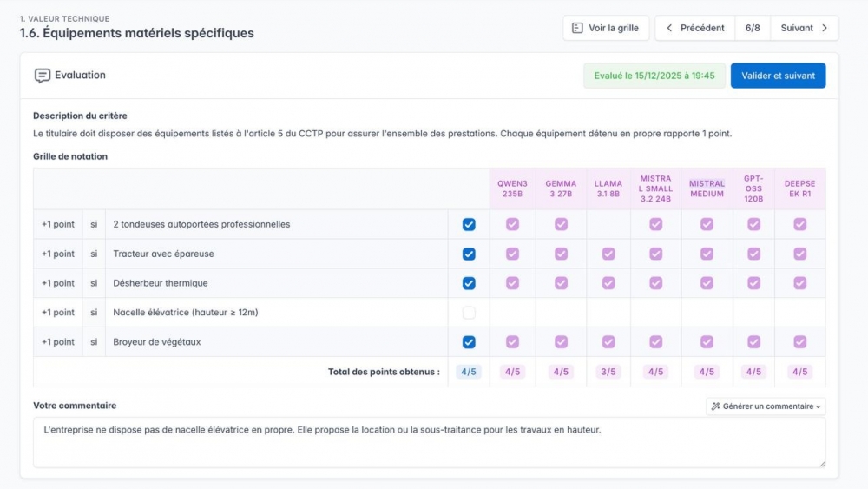This screenshot has height=489, width=868.
Task: Uncheck the blue box for 2 tondeuses autoportées
Action: pyautogui.click(x=469, y=224)
